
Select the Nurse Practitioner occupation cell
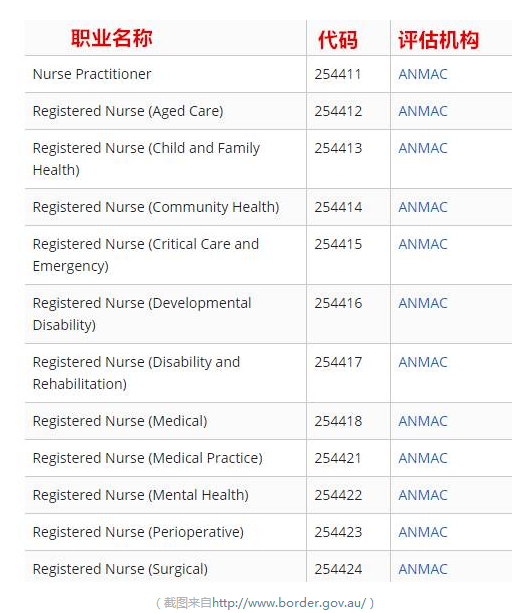166,74
